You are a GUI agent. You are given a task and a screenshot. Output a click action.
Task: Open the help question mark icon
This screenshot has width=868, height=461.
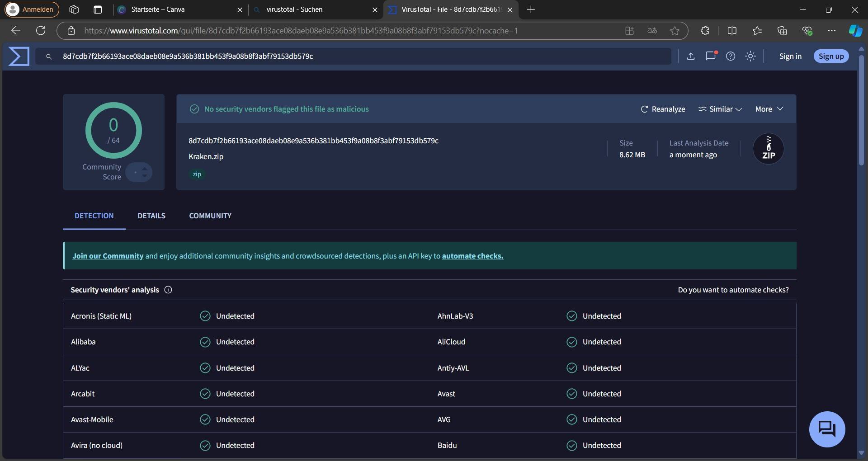731,56
